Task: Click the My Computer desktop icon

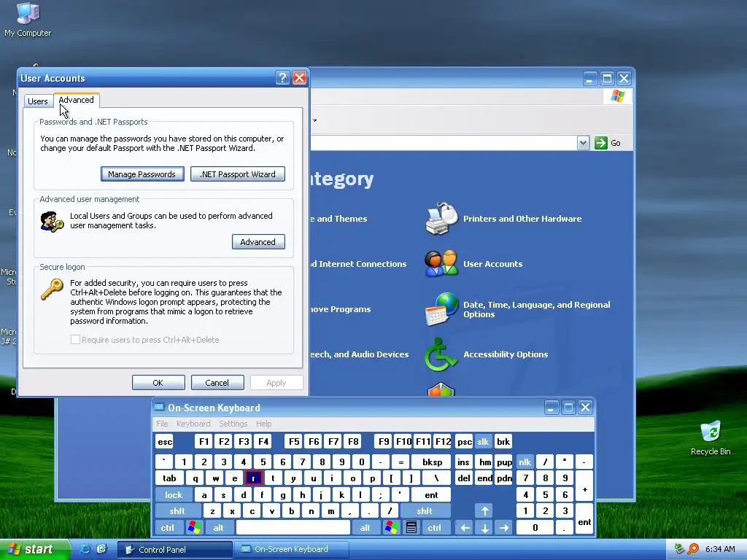Action: (28, 13)
